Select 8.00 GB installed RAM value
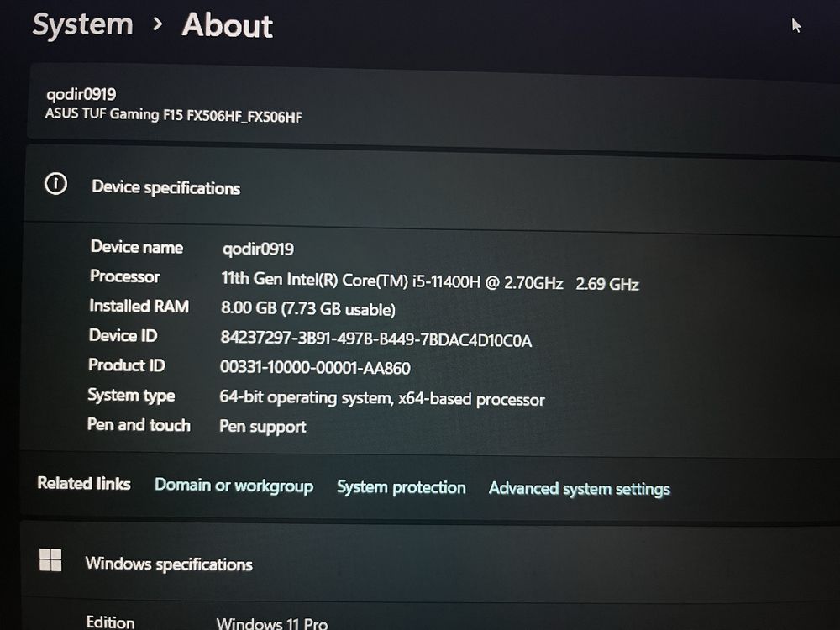This screenshot has width=840, height=630. [x=307, y=308]
